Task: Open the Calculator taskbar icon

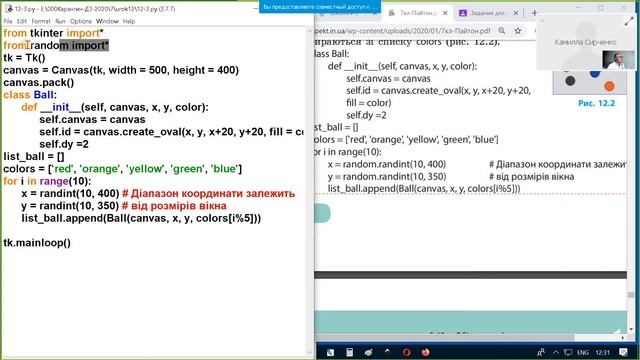Action: tap(349, 352)
